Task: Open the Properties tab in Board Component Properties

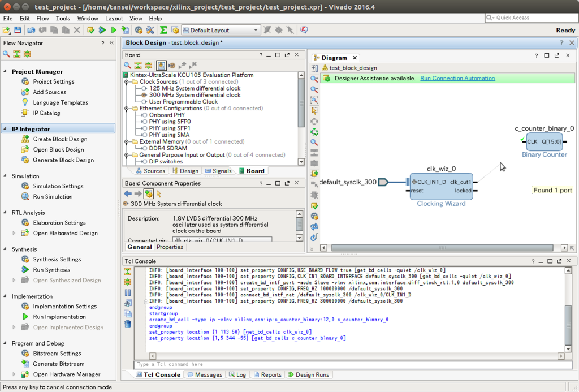Action: tap(170, 247)
